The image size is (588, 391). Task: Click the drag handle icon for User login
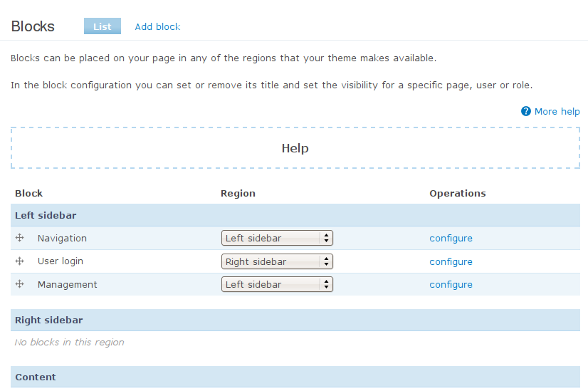pos(19,261)
